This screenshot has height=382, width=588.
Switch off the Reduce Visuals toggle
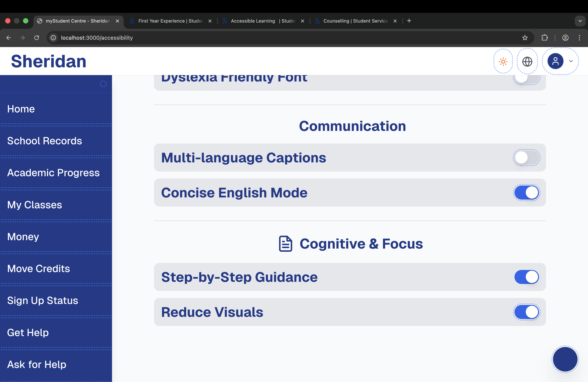pos(527,312)
